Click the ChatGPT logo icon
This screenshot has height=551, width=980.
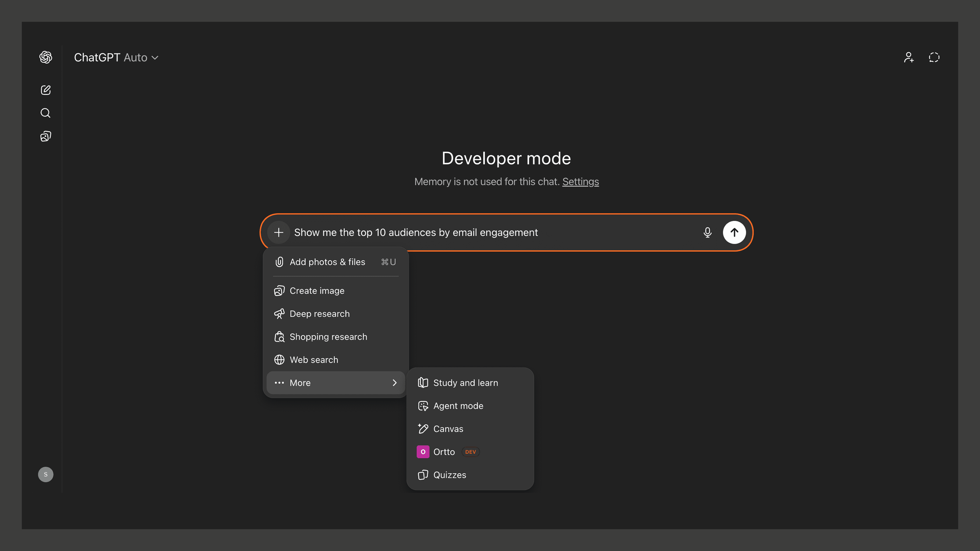coord(46,57)
